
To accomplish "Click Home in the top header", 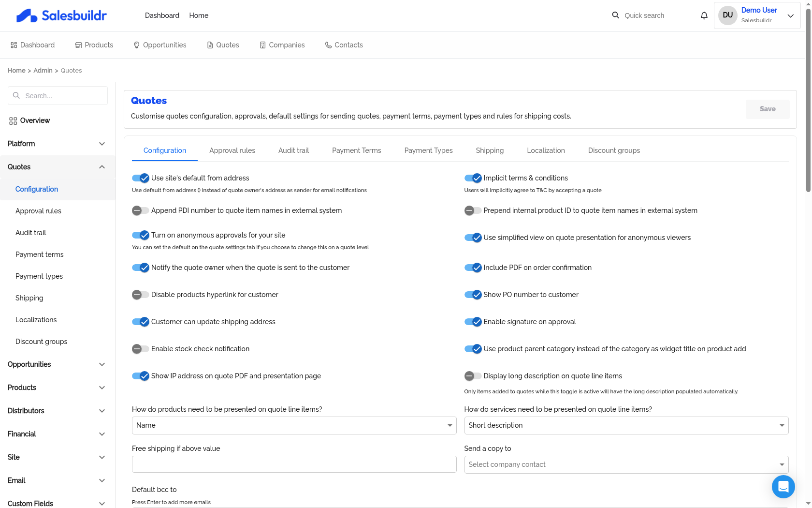I will (199, 15).
